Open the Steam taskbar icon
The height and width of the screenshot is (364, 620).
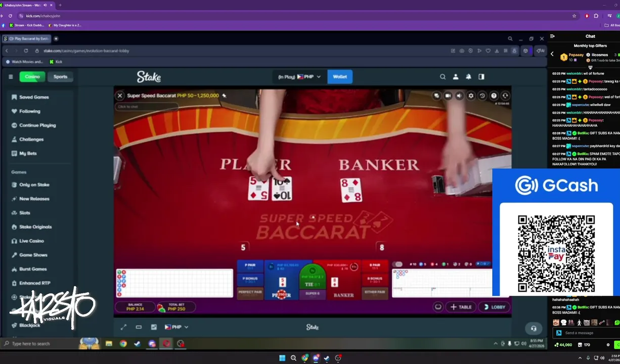(327, 358)
